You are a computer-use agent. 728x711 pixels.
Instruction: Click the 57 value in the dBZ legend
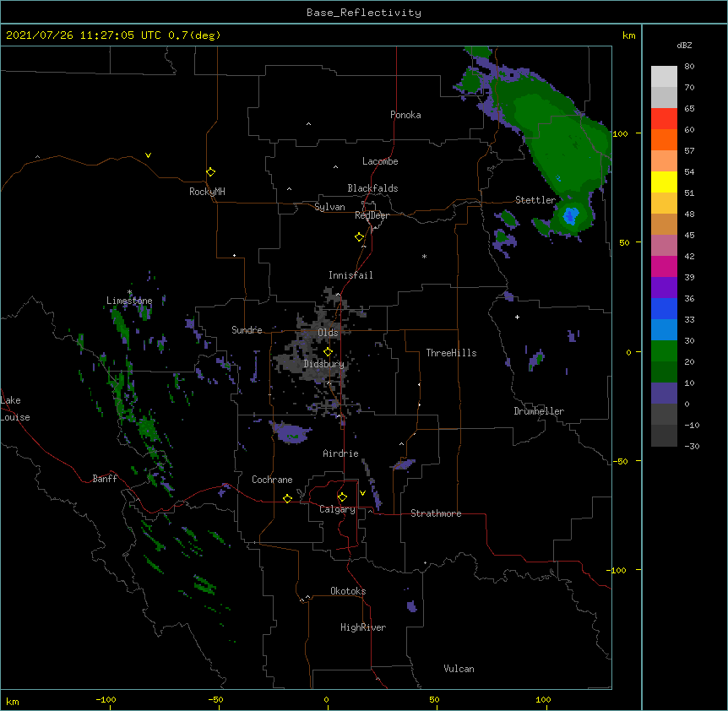pyautogui.click(x=689, y=150)
